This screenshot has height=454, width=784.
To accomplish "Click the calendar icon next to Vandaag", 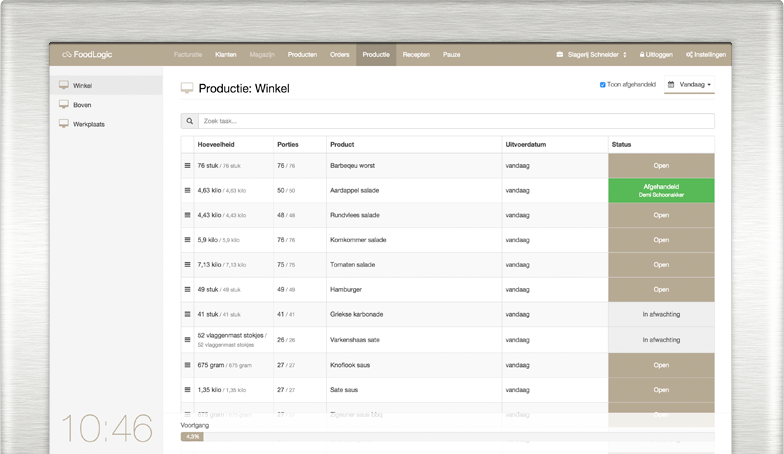I will pos(671,84).
